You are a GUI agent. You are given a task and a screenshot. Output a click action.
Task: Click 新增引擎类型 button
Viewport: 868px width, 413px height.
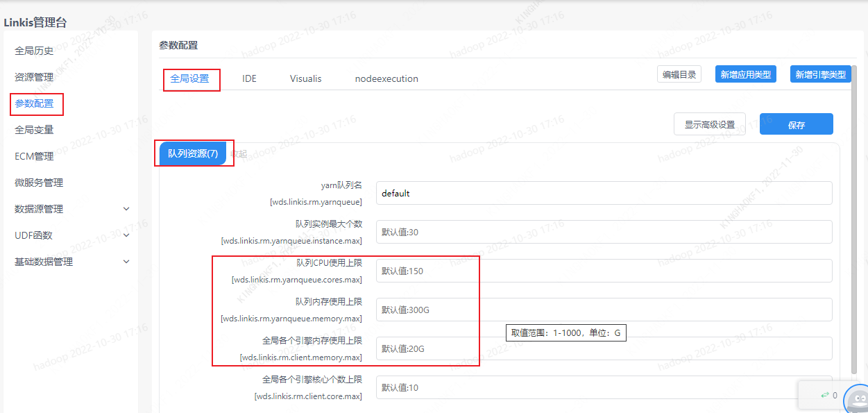pos(820,74)
